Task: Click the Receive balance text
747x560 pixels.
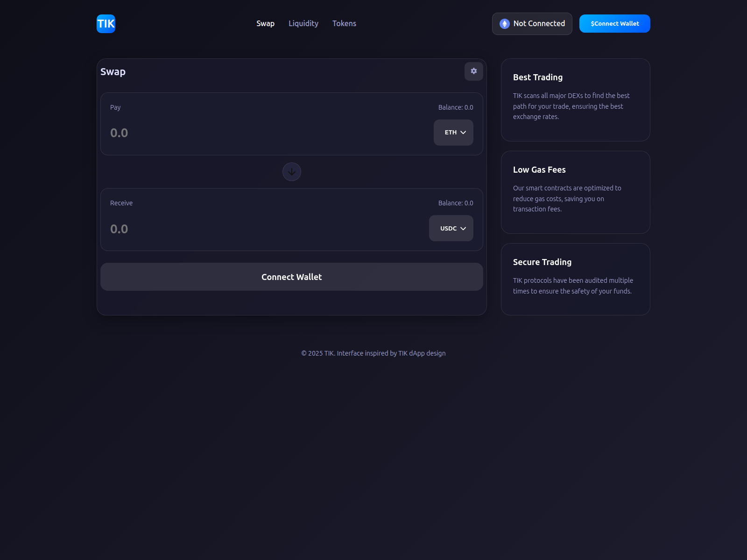Action: coord(455,203)
